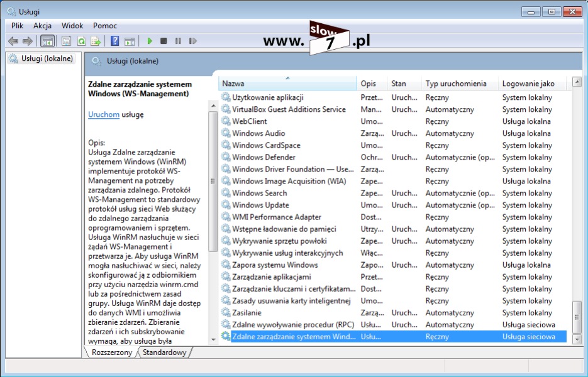Select the Wykrywanie sprzętu powłoki service

pyautogui.click(x=279, y=241)
